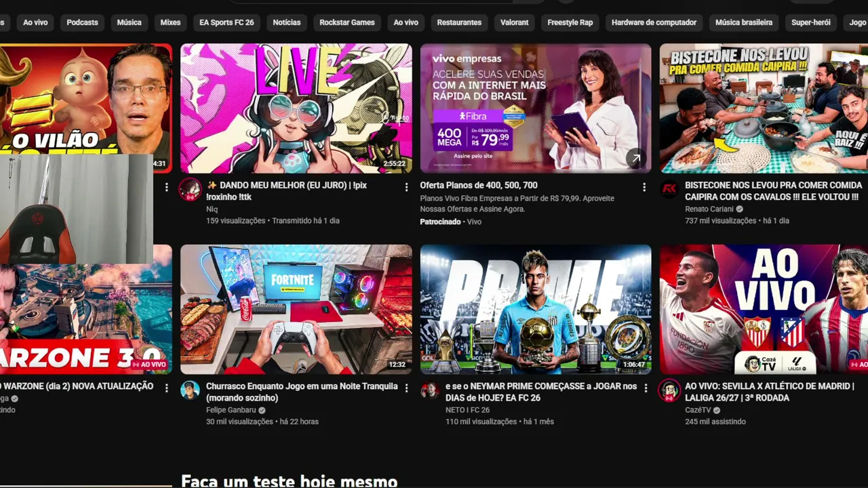Filter by Rockstar Games chip
This screenshot has height=488, width=868.
point(347,22)
